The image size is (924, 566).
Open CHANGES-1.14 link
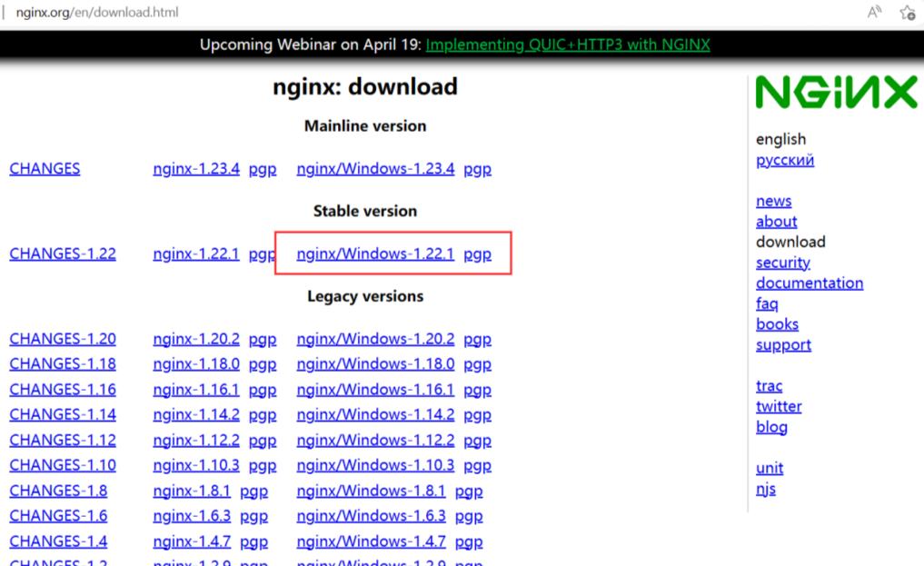click(63, 414)
